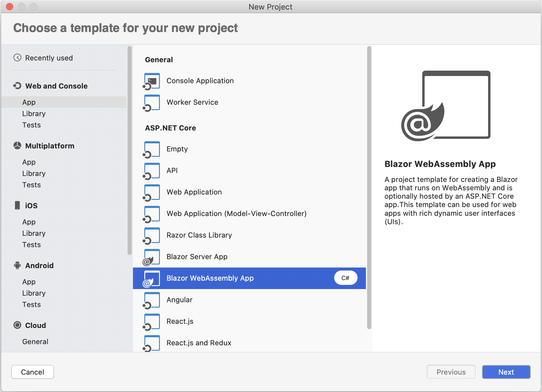Click the Razor Class Library icon
542x392 pixels.
point(152,236)
